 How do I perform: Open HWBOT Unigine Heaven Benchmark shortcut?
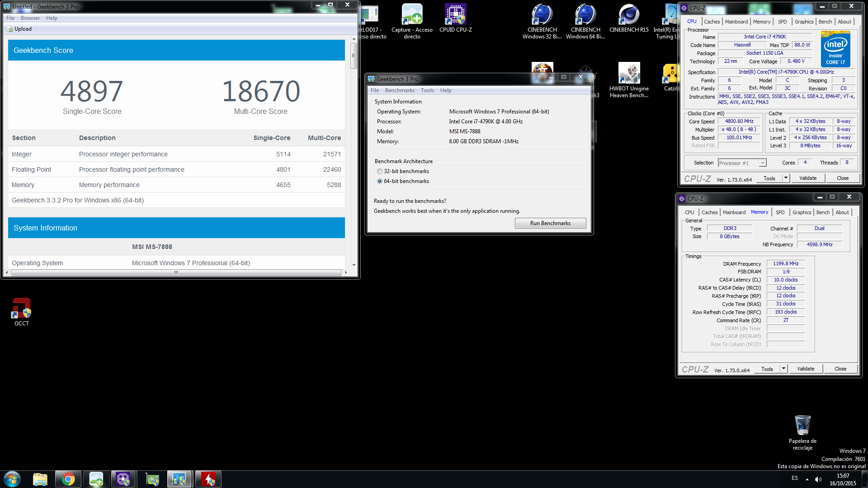point(629,80)
